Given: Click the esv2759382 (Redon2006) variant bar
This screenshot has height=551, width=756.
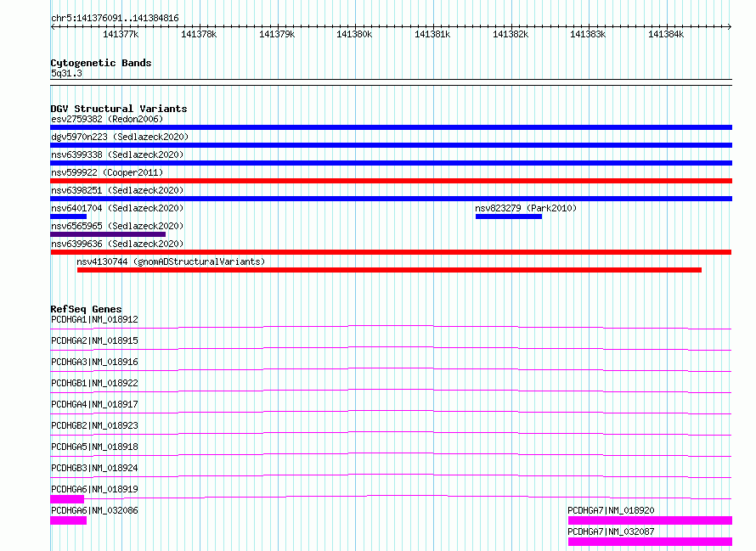Looking at the screenshot, I should coord(391,127).
